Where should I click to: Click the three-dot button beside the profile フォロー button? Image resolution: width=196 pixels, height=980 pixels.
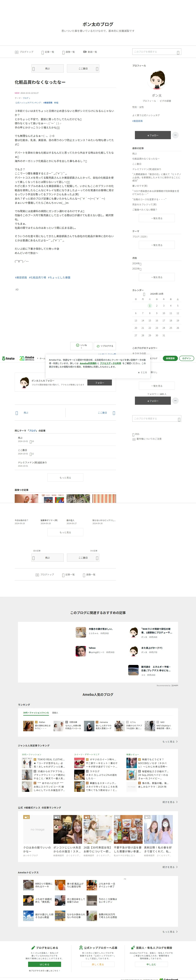pos(175,135)
